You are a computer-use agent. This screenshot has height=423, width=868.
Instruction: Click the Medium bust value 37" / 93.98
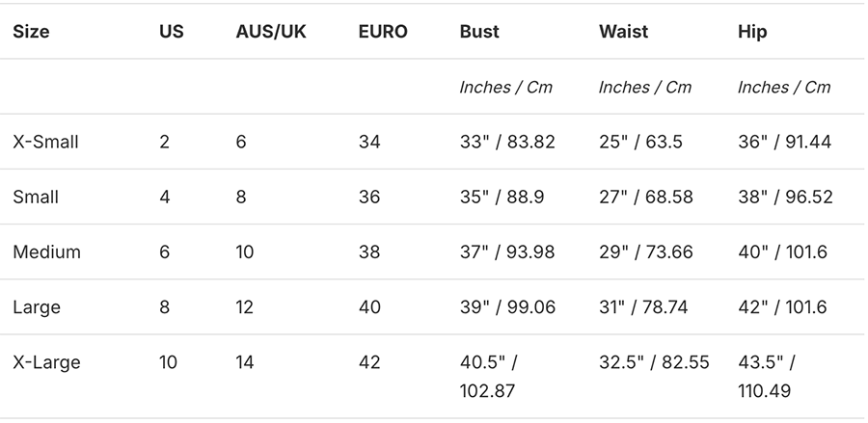(507, 252)
